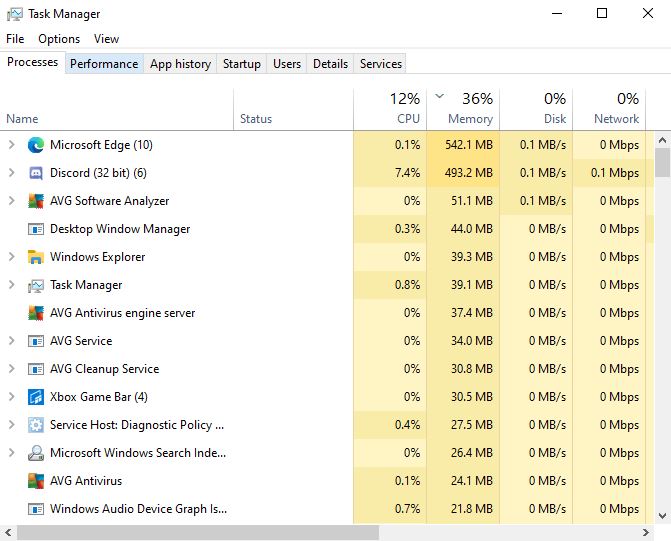Click the Windows Search Indexer icon

tap(36, 453)
